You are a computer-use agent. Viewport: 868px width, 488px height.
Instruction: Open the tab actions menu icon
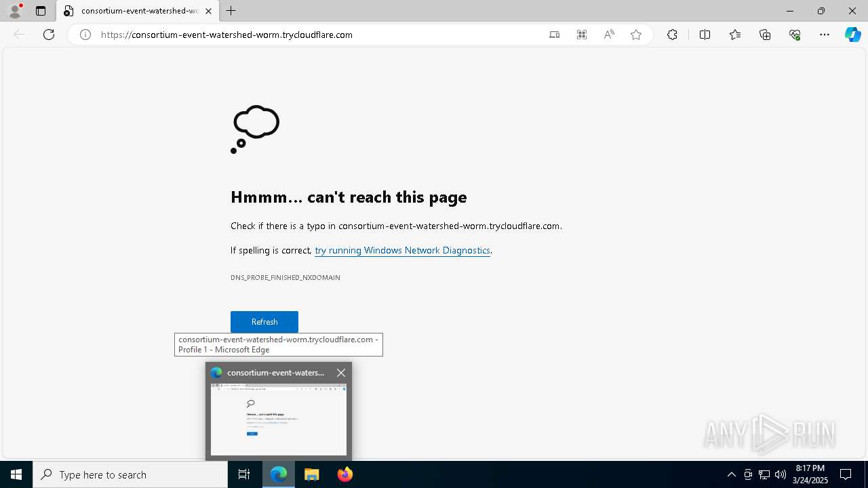coord(41,11)
